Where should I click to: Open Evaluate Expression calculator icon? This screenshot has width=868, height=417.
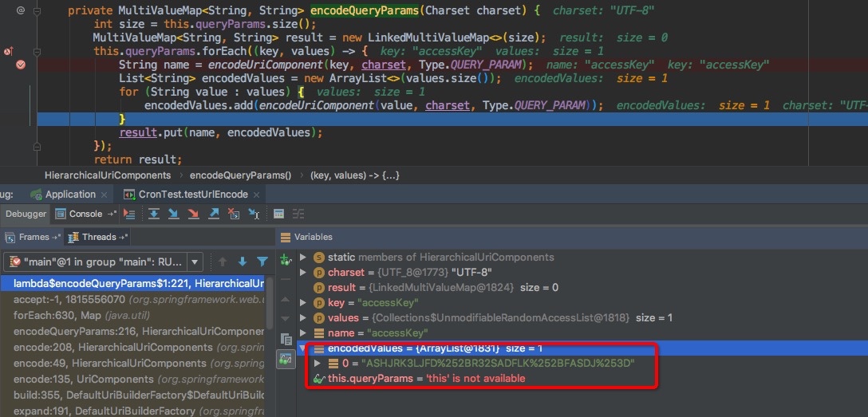click(x=278, y=214)
